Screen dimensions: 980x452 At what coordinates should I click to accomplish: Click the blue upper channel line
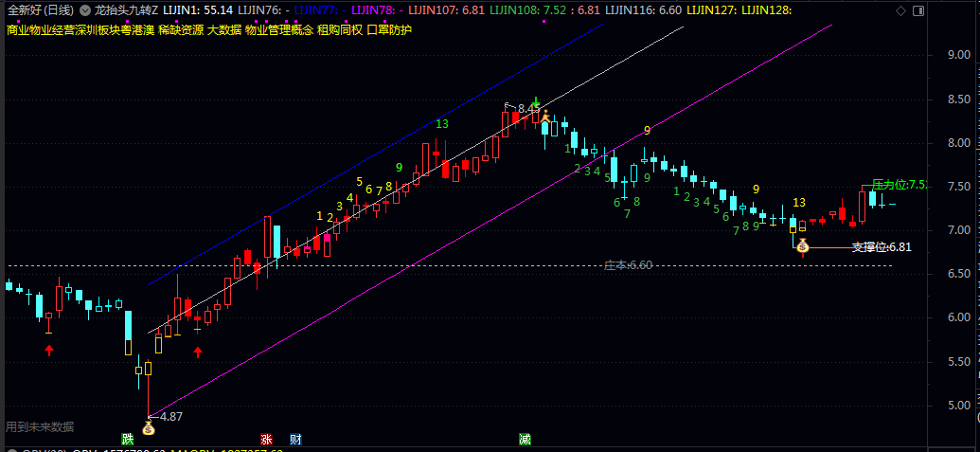(x=375, y=155)
